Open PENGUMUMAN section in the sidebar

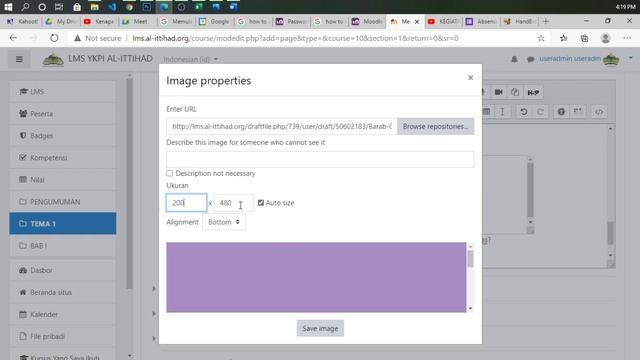(63, 202)
